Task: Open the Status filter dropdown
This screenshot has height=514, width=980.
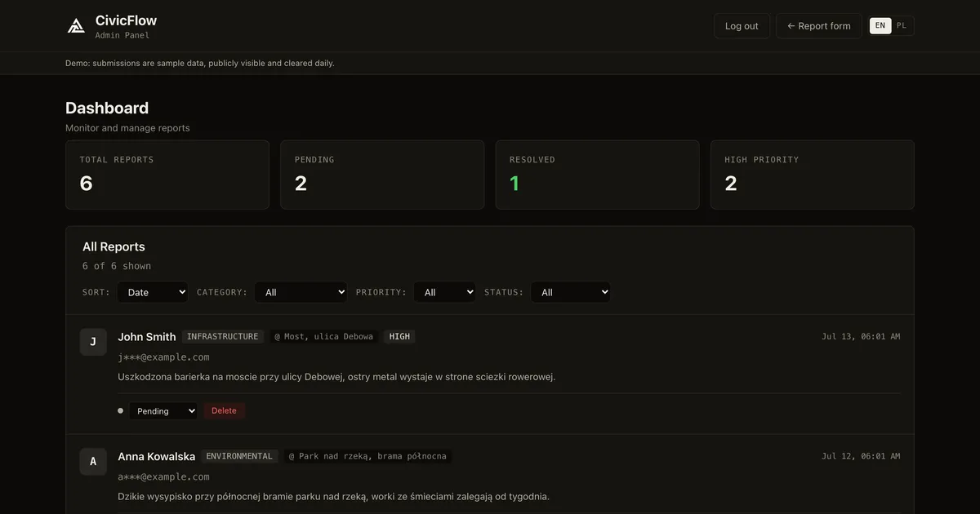Action: (570, 292)
